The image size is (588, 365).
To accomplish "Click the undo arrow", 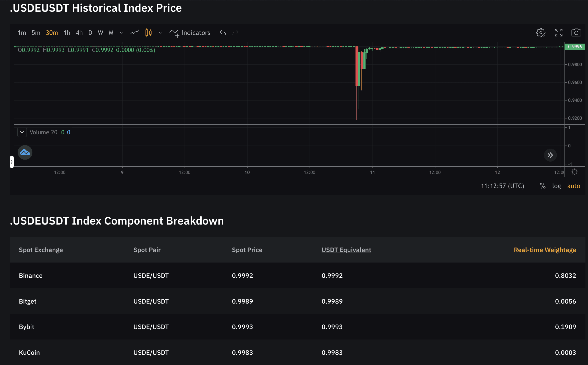I will (x=223, y=33).
